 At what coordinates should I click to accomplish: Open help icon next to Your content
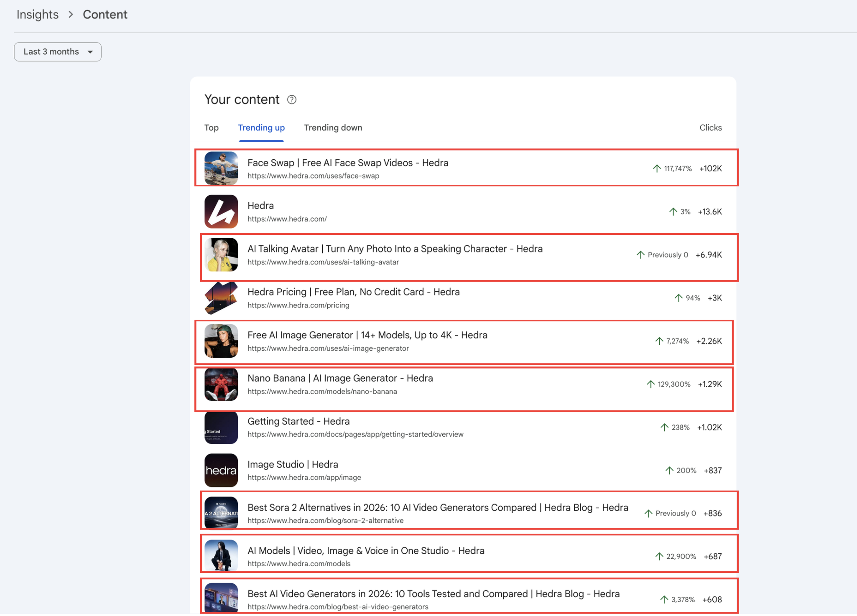[292, 100]
